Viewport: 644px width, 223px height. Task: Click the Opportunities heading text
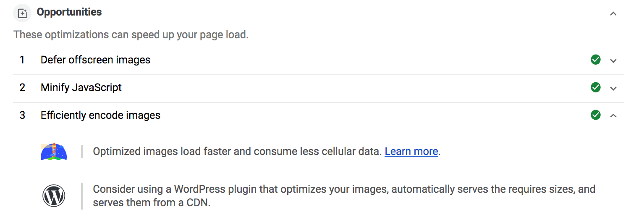click(69, 12)
